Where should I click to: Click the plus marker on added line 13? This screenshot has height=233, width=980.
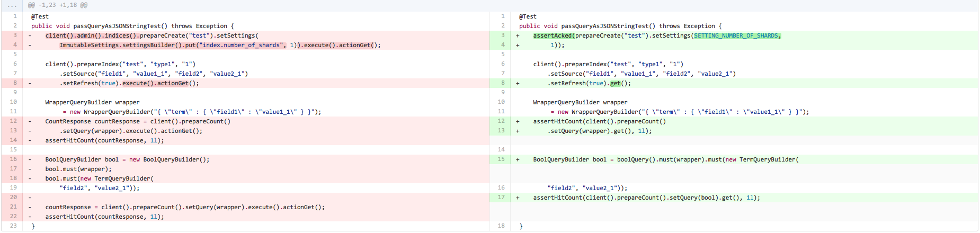point(518,131)
